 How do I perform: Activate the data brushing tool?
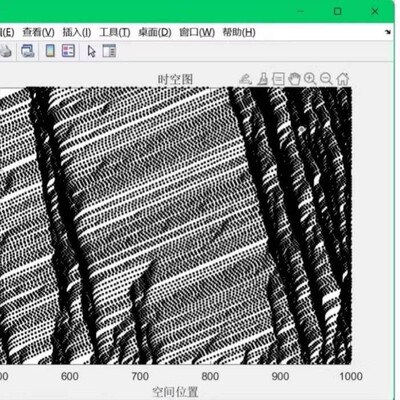click(263, 79)
